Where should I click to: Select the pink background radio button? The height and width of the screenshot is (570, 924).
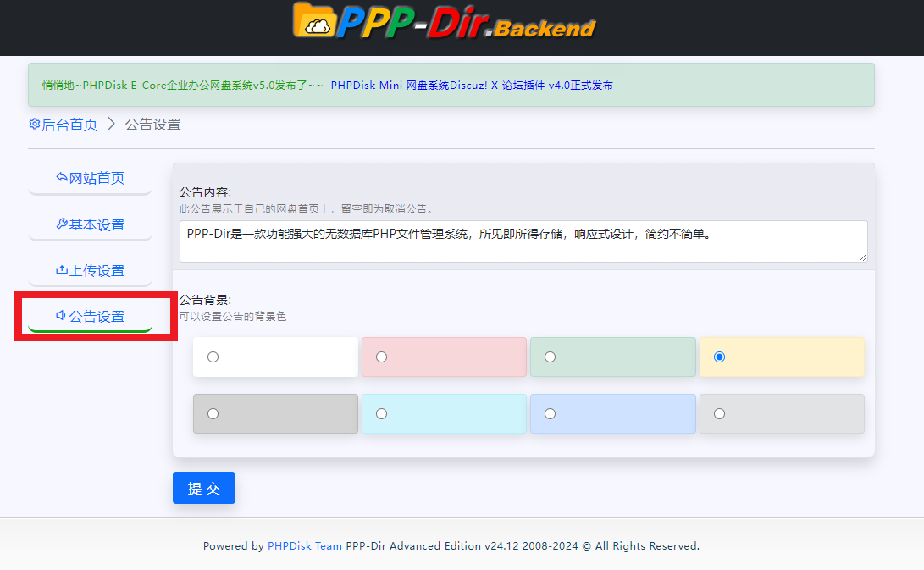click(x=382, y=357)
